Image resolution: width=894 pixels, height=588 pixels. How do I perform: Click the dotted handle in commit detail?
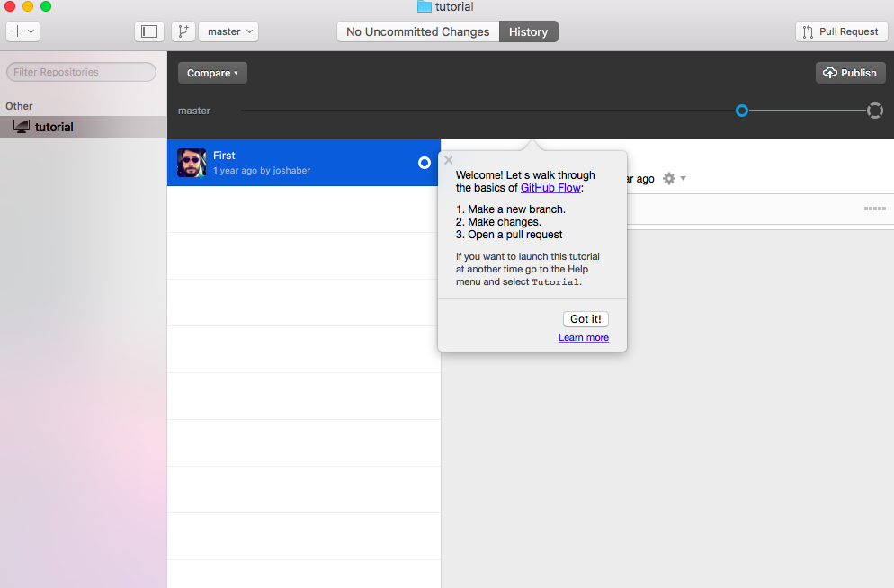[874, 209]
